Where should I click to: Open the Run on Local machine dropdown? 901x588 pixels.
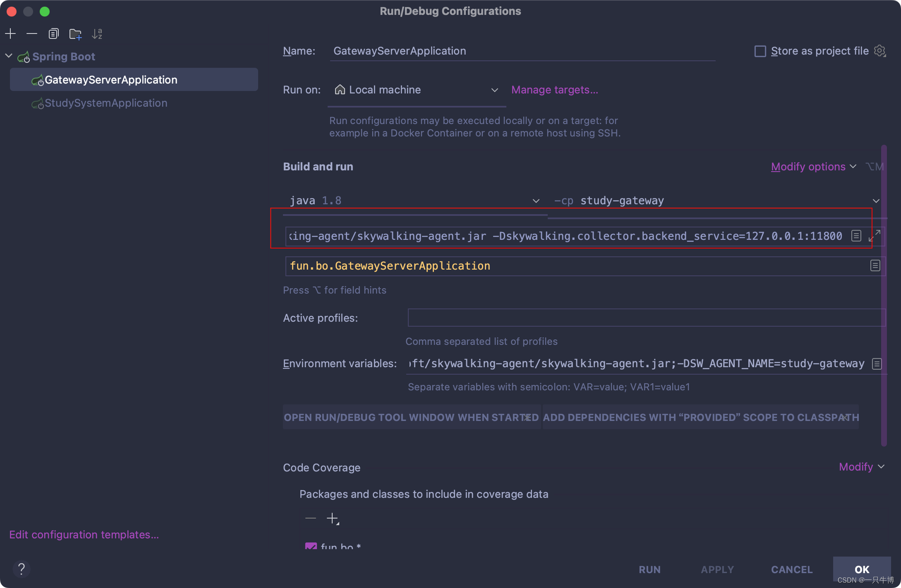(417, 90)
